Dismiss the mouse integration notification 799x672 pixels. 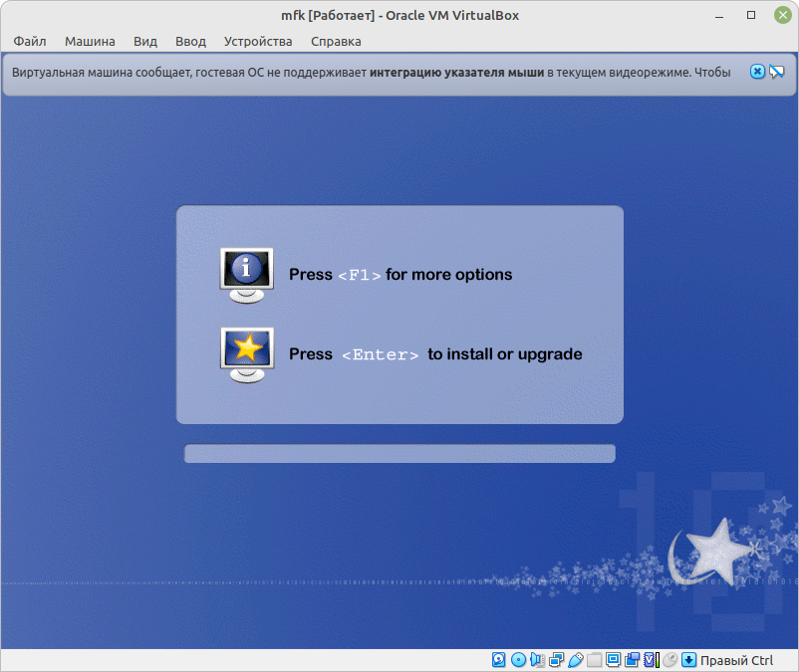[758, 72]
